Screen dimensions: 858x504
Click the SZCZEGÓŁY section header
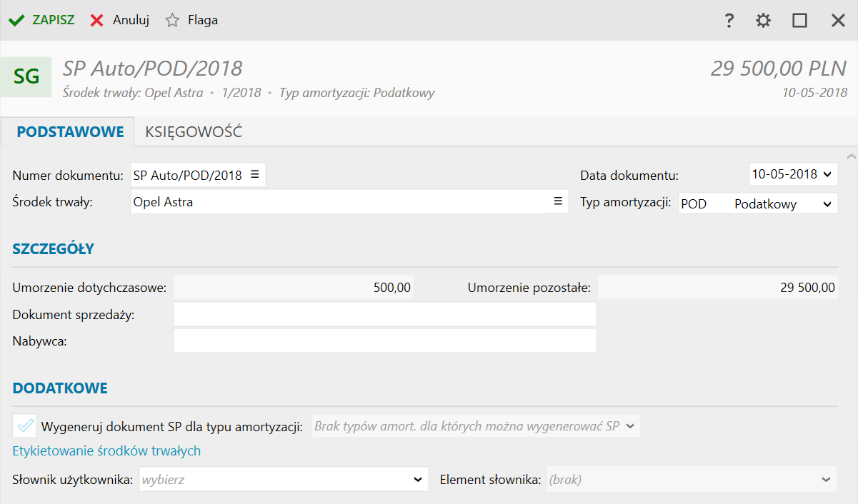54,249
